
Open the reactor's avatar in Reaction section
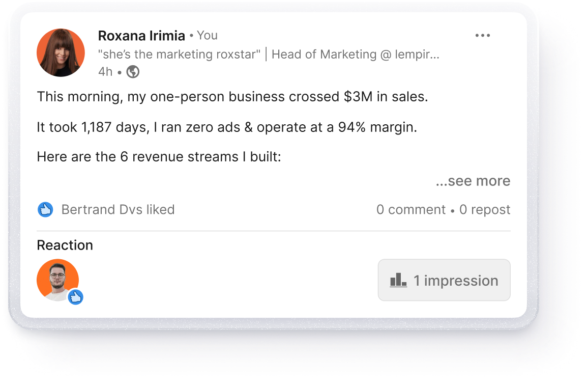pyautogui.click(x=57, y=279)
